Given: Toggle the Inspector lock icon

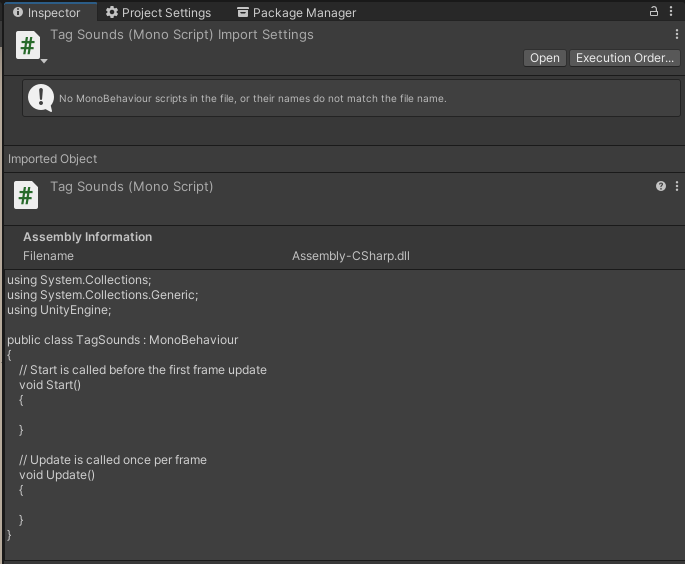Looking at the screenshot, I should 654,12.
